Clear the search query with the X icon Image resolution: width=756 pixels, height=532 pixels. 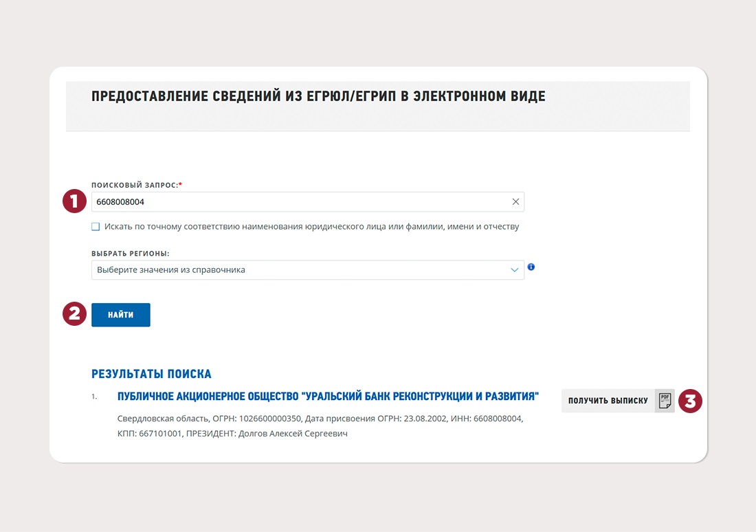(515, 201)
